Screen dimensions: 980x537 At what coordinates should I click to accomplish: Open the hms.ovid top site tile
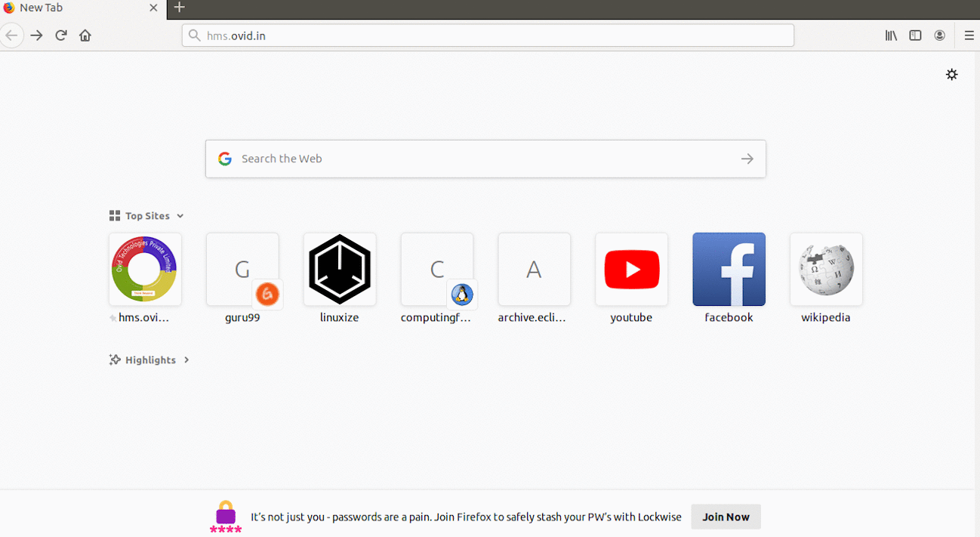coord(145,269)
